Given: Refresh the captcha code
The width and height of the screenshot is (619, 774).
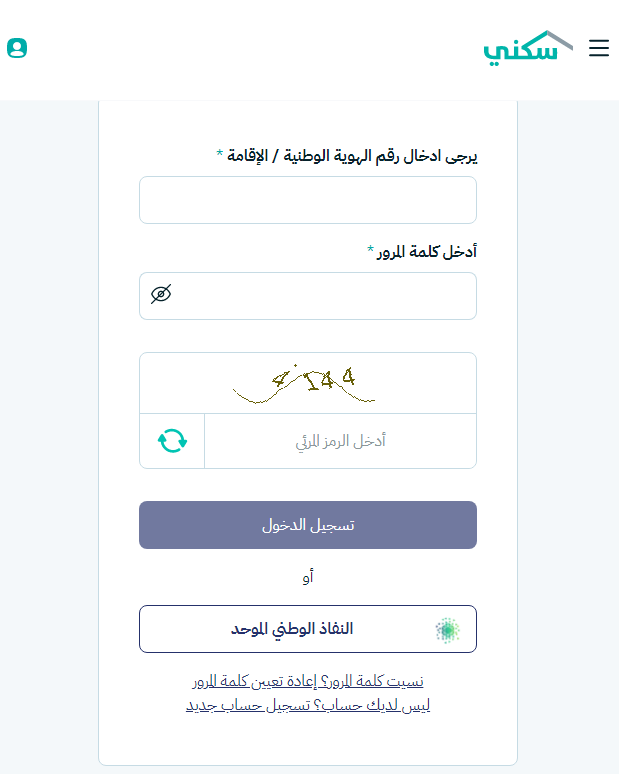Looking at the screenshot, I should click(172, 440).
